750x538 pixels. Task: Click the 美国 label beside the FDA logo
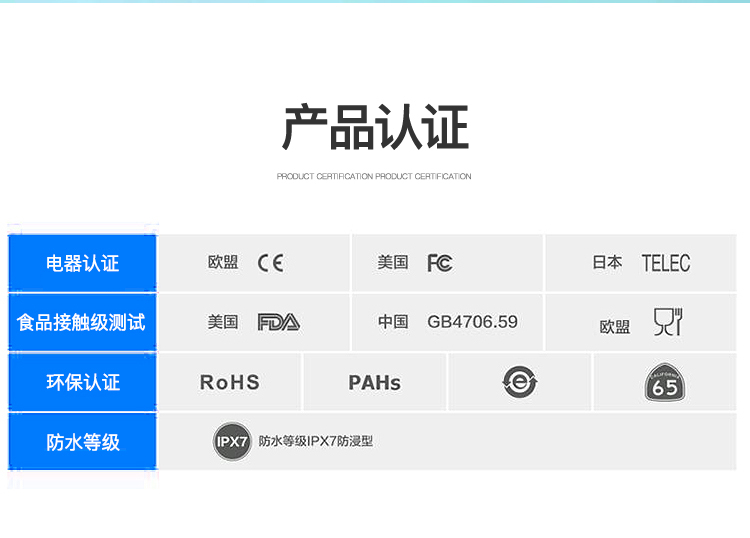[223, 322]
